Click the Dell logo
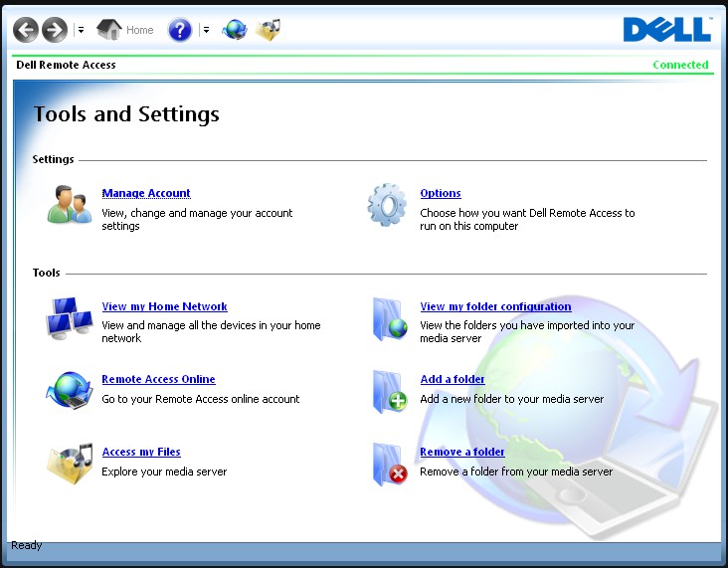Screen dimensions: 728x568 (x=667, y=29)
